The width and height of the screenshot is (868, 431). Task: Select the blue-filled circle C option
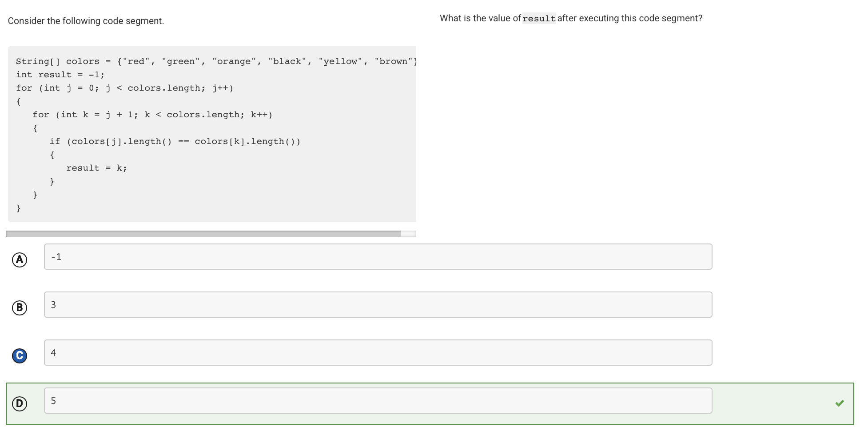[x=19, y=355]
